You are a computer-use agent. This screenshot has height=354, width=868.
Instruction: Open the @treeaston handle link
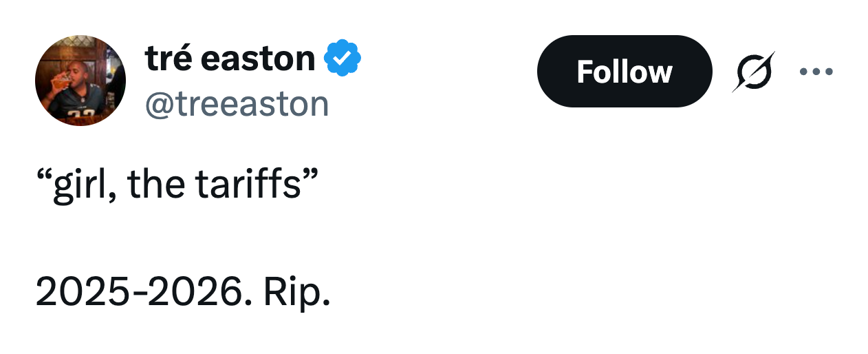(237, 103)
